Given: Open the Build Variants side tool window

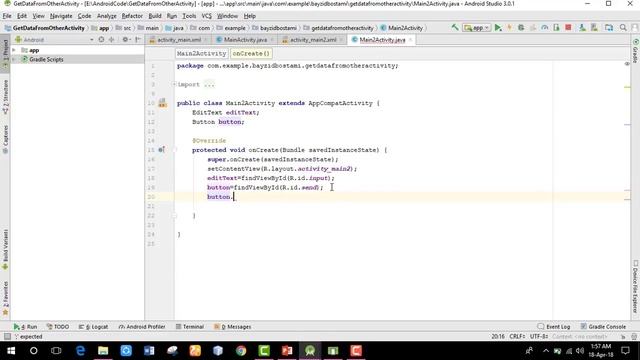Looking at the screenshot, I should tap(5, 249).
